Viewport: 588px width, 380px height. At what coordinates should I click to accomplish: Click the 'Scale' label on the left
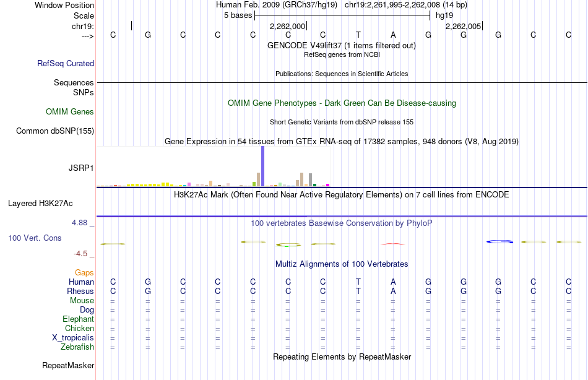point(84,15)
